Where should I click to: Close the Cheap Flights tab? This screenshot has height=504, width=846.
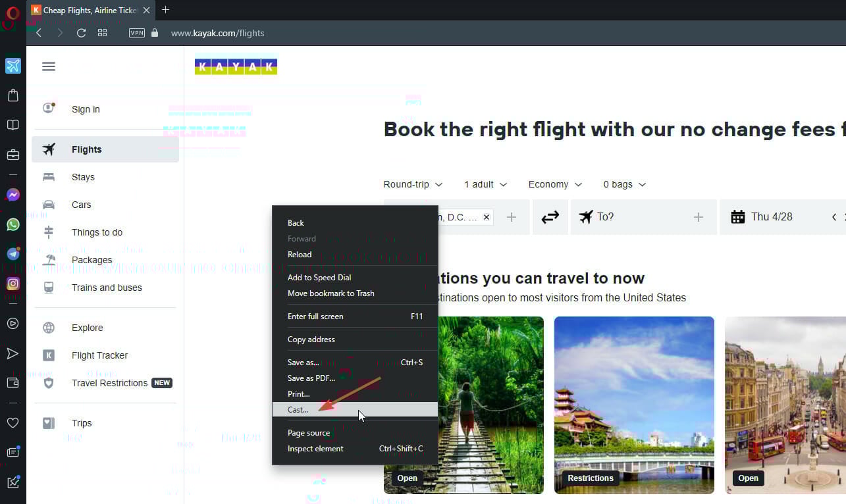click(146, 10)
